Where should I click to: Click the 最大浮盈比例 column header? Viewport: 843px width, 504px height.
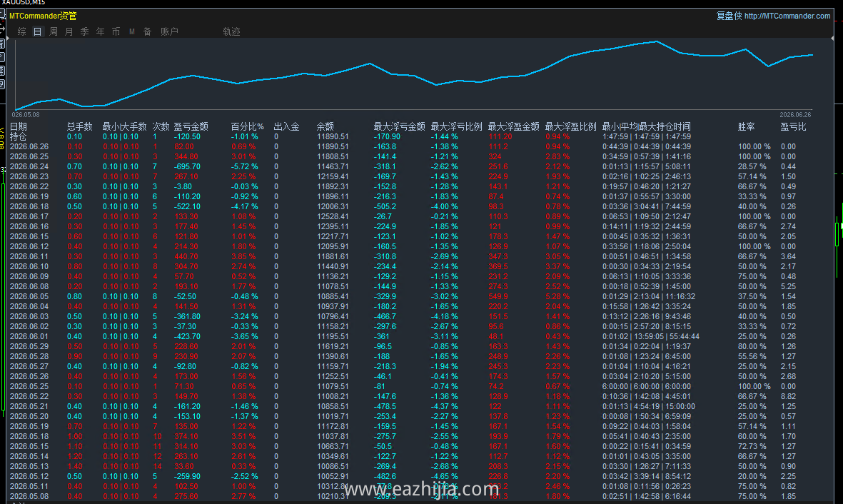(570, 126)
